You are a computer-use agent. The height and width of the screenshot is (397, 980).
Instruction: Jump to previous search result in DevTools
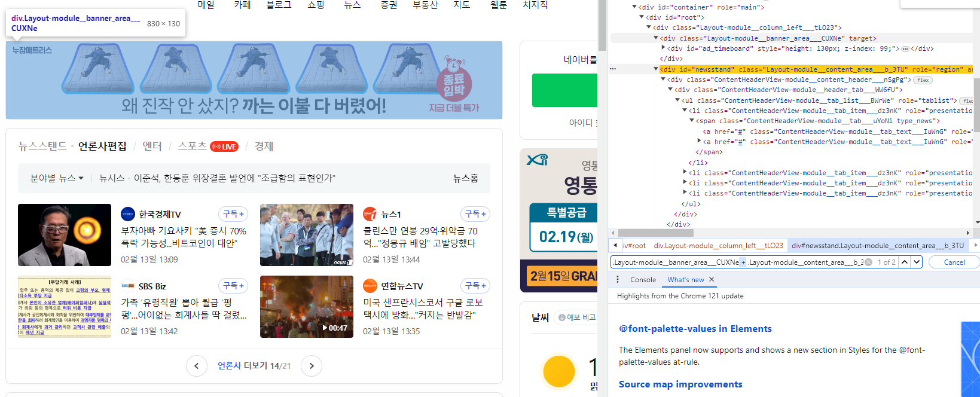905,262
